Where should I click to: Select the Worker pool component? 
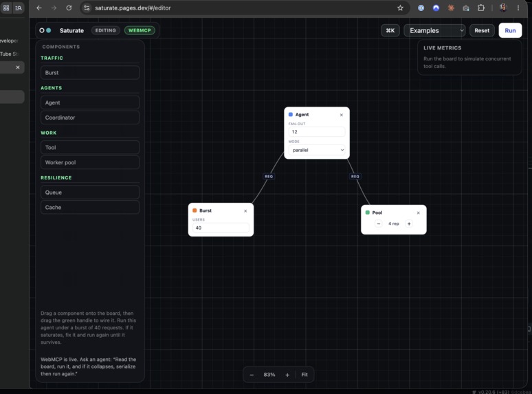(x=90, y=162)
